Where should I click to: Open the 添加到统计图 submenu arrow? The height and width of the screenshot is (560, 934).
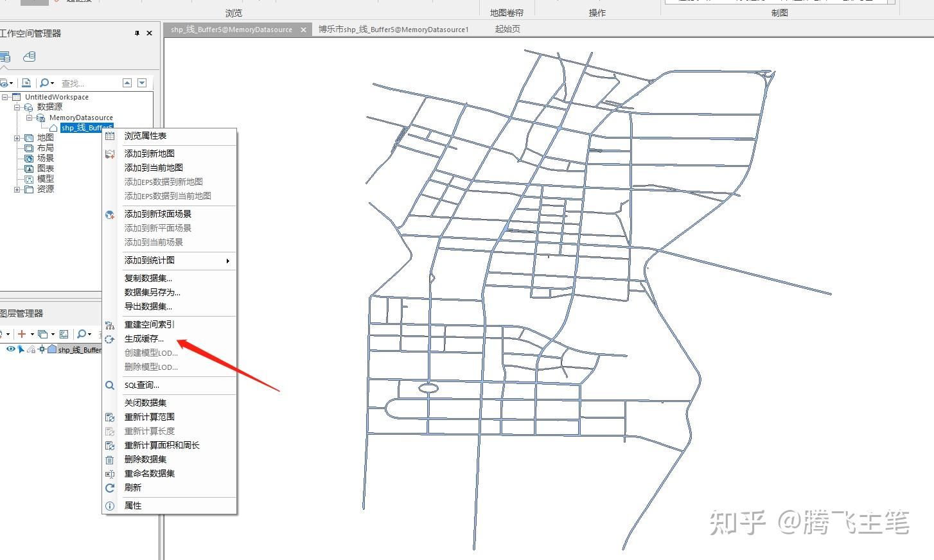pos(227,261)
